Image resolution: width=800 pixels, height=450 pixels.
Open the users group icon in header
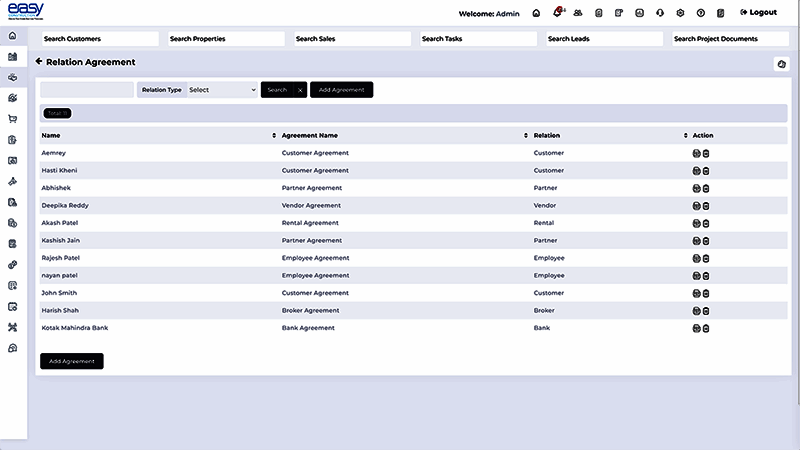click(x=578, y=13)
